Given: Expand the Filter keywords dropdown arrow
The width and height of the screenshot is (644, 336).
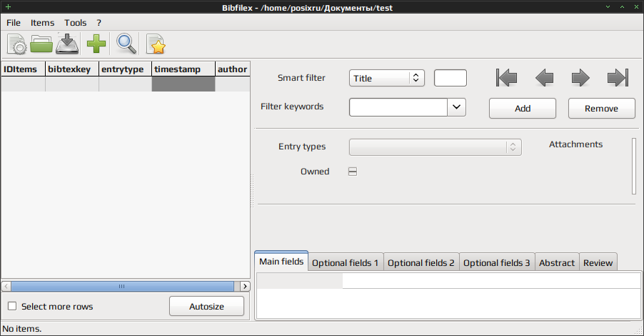Looking at the screenshot, I should coord(456,107).
